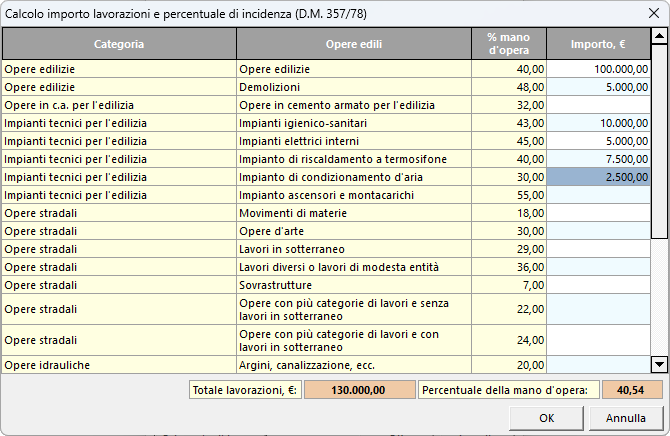Click import cell for Impianto di riscaldamento a termosifone

598,159
